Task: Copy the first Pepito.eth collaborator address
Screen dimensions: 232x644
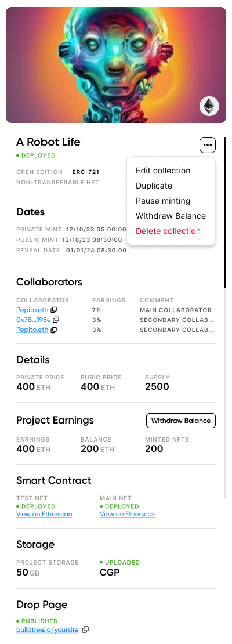Action: (x=54, y=310)
